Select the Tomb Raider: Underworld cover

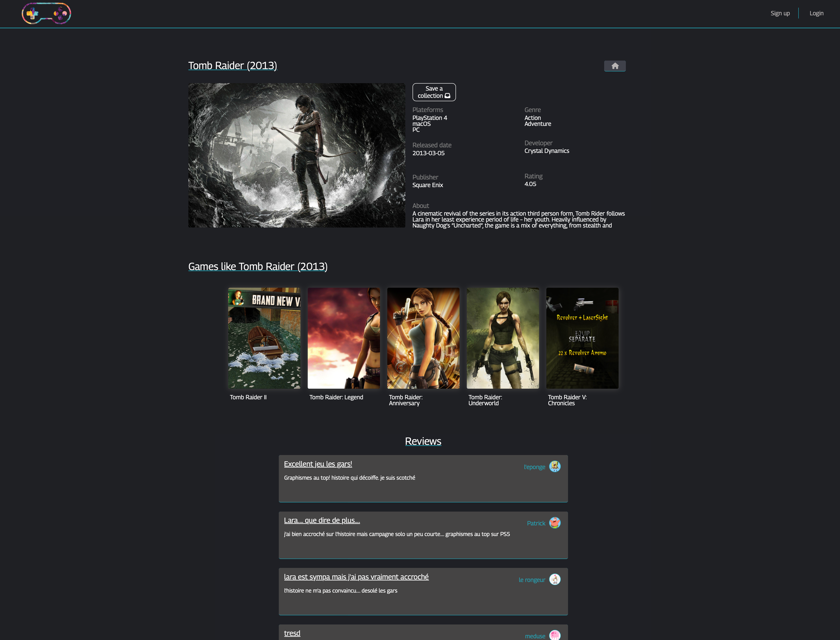(x=503, y=338)
